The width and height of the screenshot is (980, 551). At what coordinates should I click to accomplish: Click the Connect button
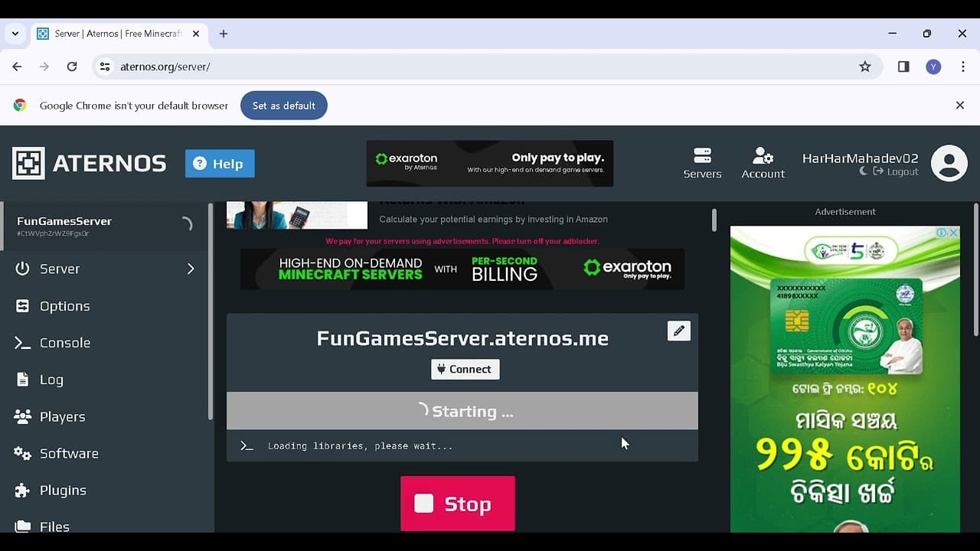click(x=465, y=370)
